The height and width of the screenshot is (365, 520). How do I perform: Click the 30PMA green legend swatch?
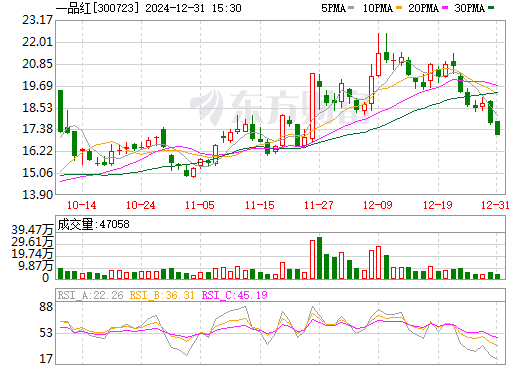point(491,8)
